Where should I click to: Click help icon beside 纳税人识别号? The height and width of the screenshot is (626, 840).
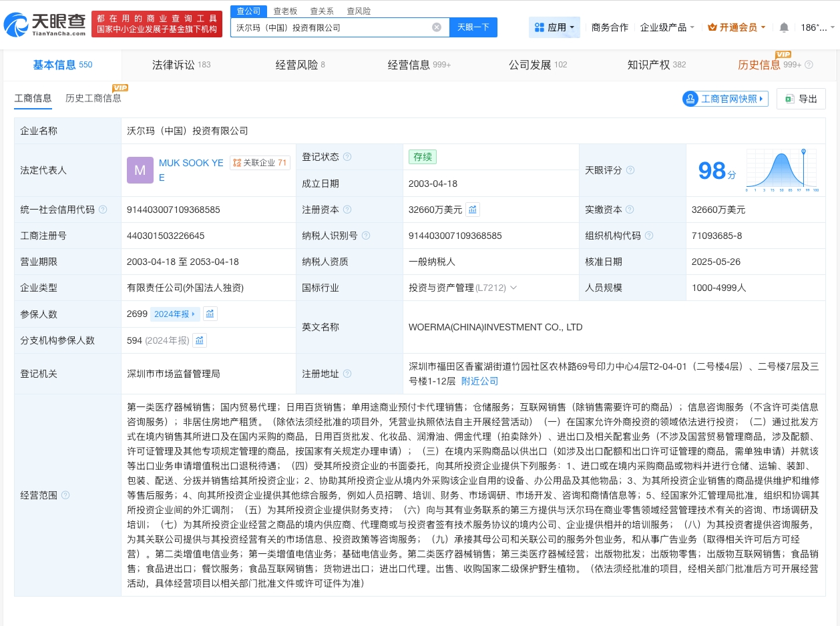point(366,236)
